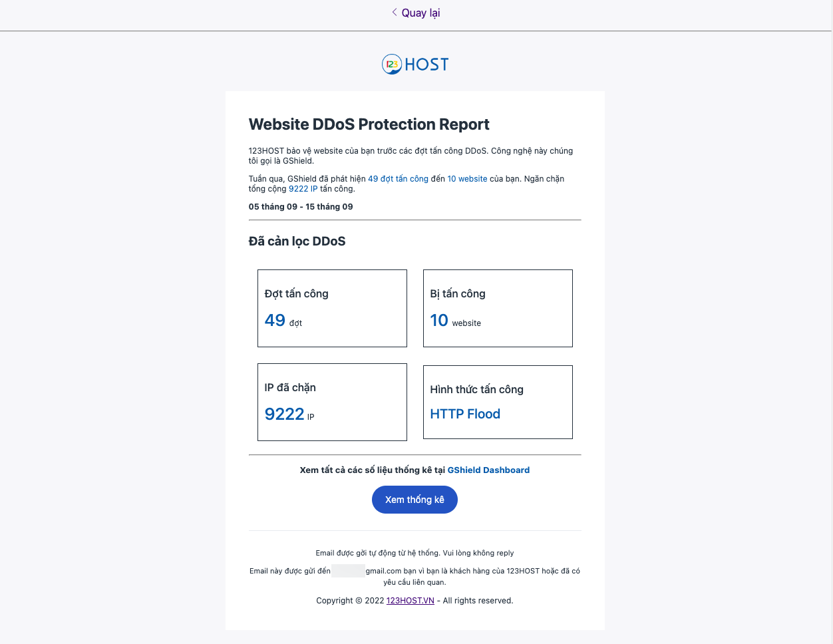Click the Bị tấn công stat card
The image size is (833, 644).
tap(498, 308)
